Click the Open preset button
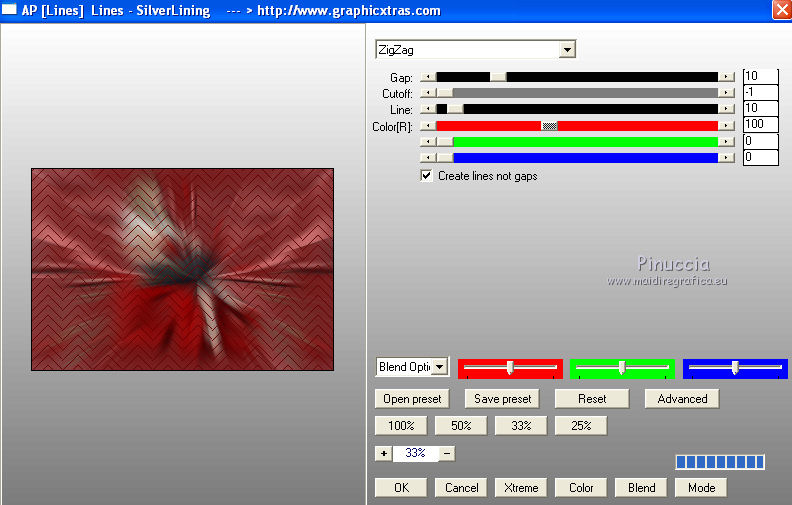The height and width of the screenshot is (505, 792). click(412, 399)
